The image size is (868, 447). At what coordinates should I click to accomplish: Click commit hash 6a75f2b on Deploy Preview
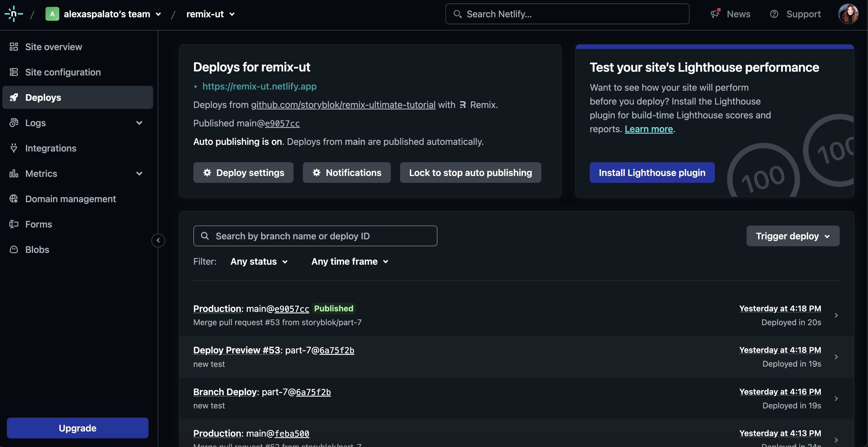pyautogui.click(x=337, y=350)
